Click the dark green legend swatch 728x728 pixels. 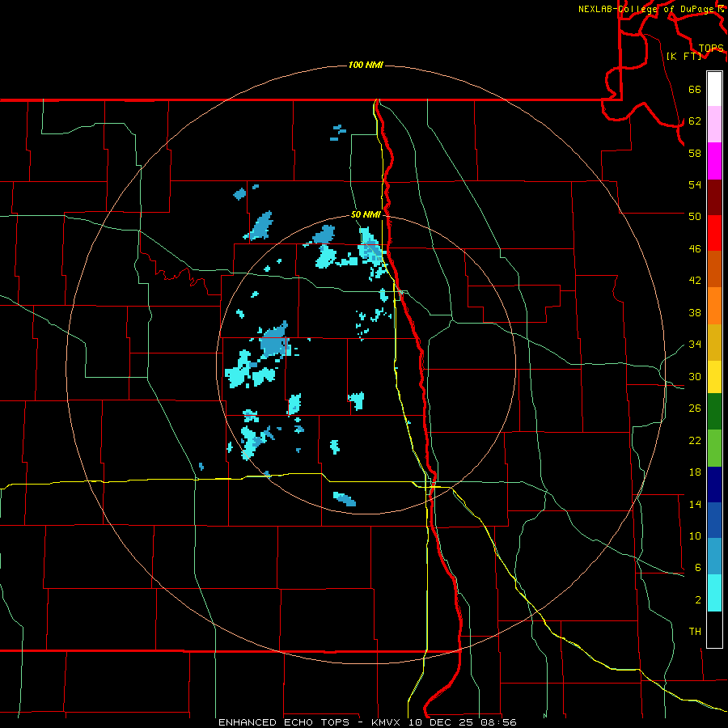click(x=714, y=412)
